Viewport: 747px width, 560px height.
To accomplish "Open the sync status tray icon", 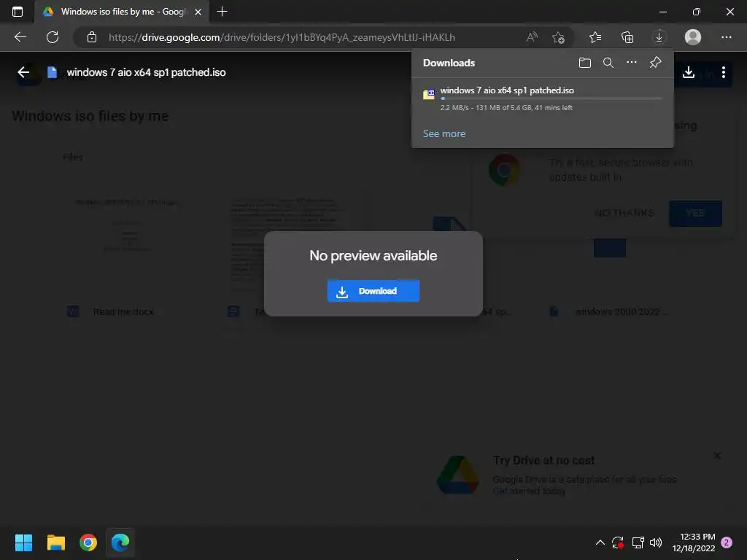I will click(x=618, y=542).
